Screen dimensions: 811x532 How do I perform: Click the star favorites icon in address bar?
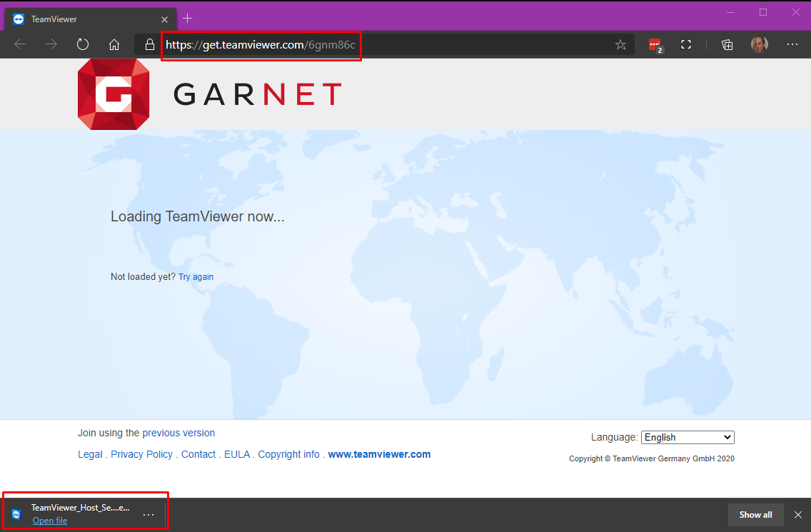coord(620,45)
